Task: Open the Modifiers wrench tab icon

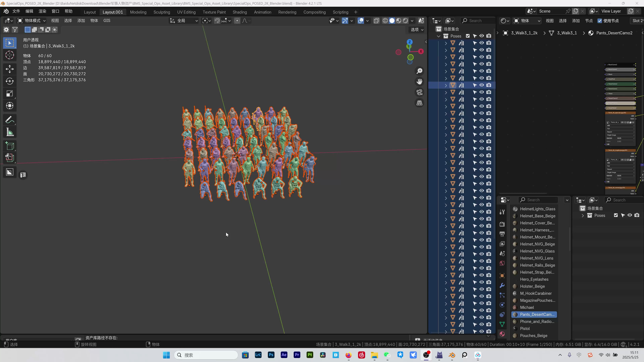Action: 502,285
